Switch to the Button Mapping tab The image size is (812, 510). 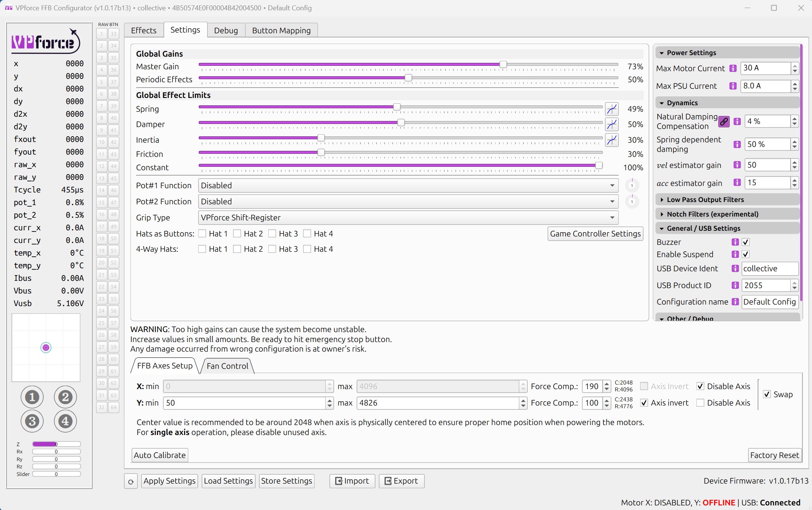coord(281,31)
